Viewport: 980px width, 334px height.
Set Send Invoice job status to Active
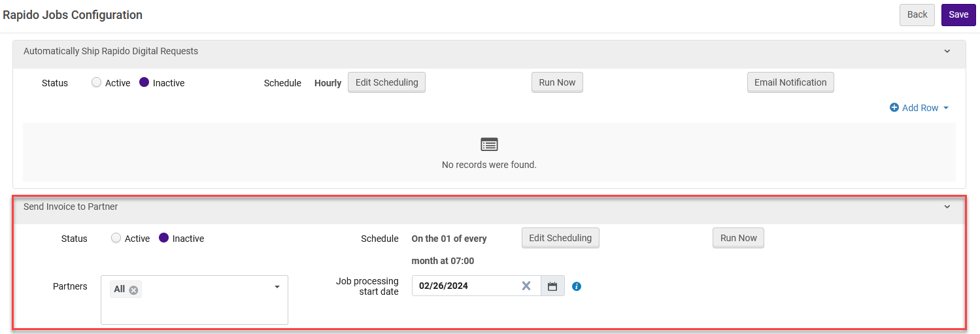pyautogui.click(x=116, y=239)
